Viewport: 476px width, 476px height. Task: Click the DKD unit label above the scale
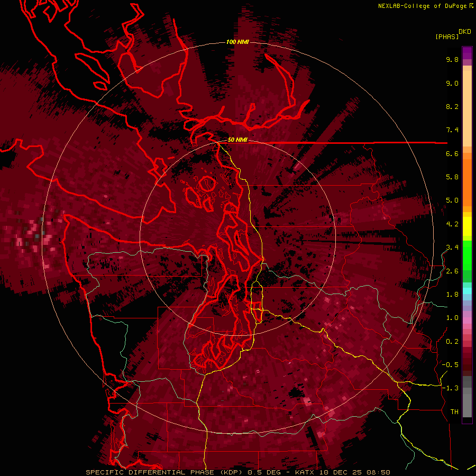[x=465, y=31]
